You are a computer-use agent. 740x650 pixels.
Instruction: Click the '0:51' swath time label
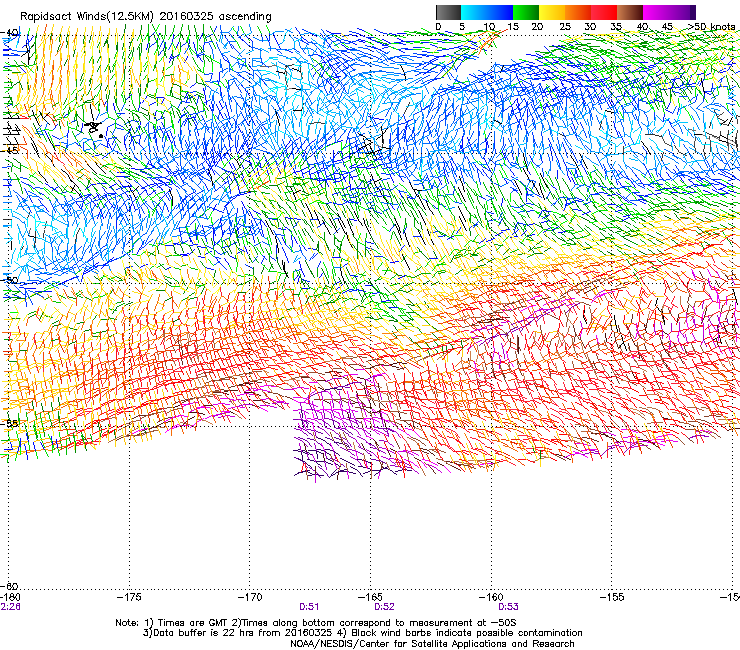(309, 607)
